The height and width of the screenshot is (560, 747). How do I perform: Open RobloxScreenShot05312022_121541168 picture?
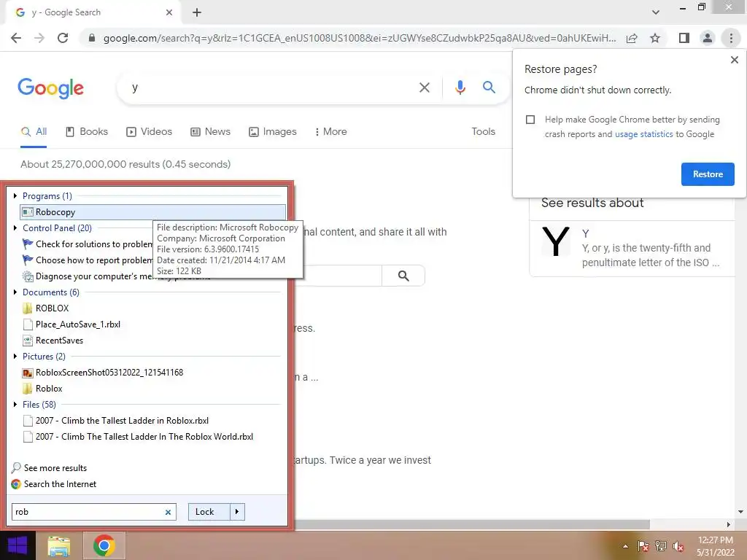click(103, 373)
